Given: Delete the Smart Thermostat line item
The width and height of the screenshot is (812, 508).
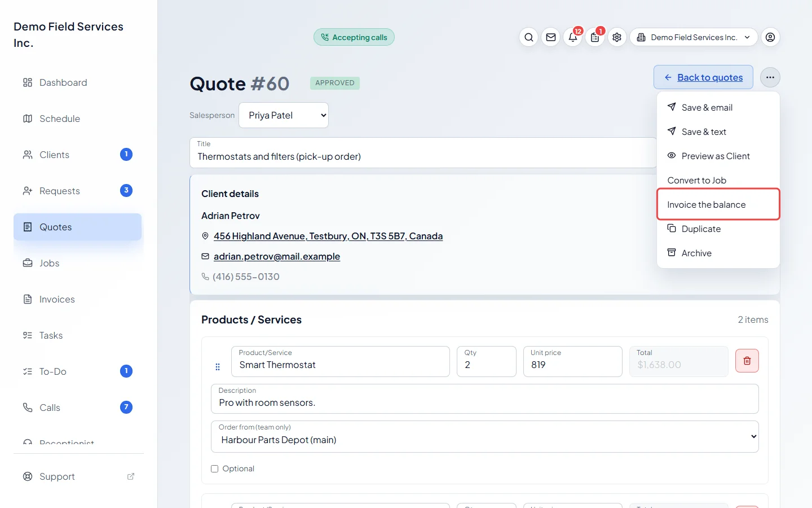Looking at the screenshot, I should [x=747, y=361].
